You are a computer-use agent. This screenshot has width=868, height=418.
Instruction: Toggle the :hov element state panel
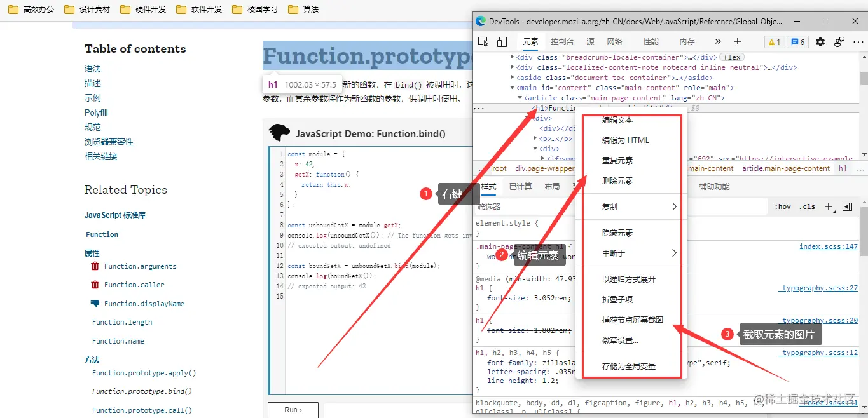[x=783, y=206]
